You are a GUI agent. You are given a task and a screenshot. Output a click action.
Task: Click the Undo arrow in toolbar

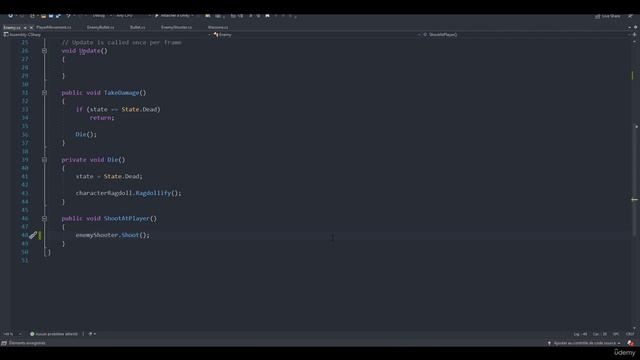coord(69,16)
